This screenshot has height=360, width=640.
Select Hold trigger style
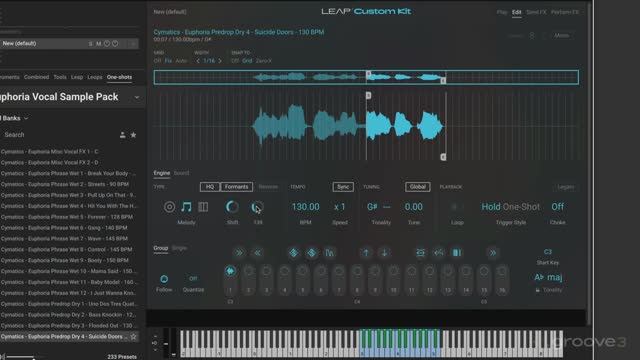pos(491,207)
